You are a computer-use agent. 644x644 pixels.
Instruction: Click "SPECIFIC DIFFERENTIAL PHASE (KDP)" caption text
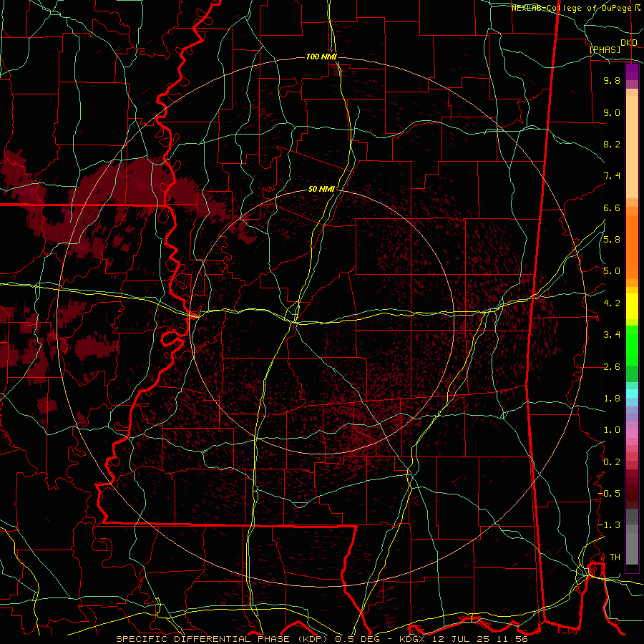223,639
